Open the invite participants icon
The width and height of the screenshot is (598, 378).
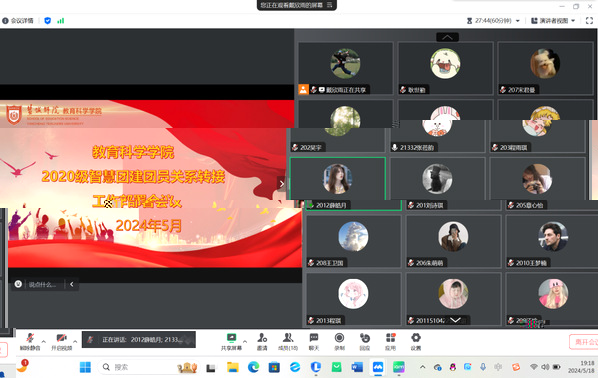[262, 341]
